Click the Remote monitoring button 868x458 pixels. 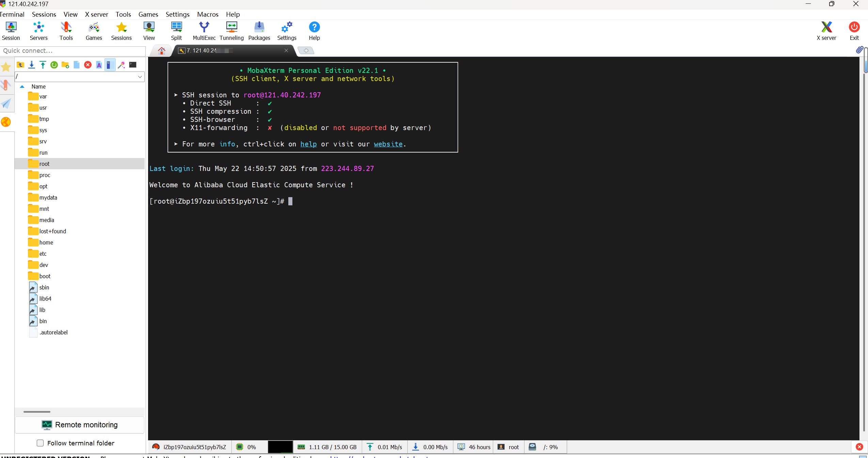80,425
